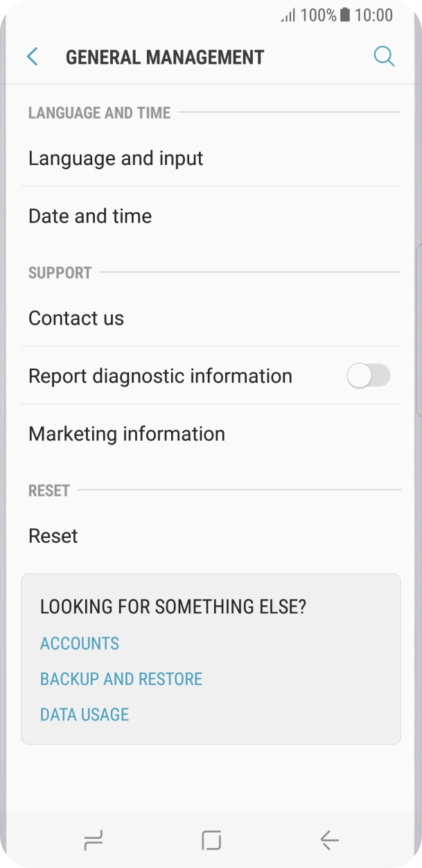Tap the 100% battery percentage text

(318, 15)
